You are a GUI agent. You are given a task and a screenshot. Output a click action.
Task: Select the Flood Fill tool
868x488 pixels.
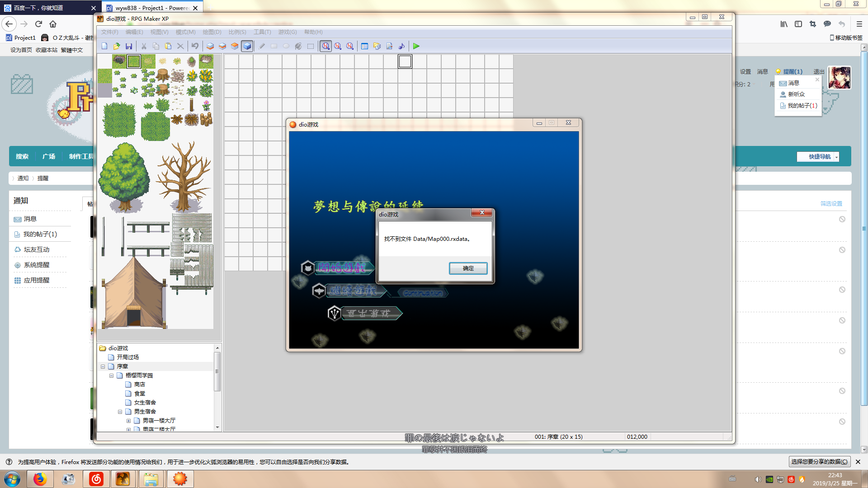click(298, 46)
